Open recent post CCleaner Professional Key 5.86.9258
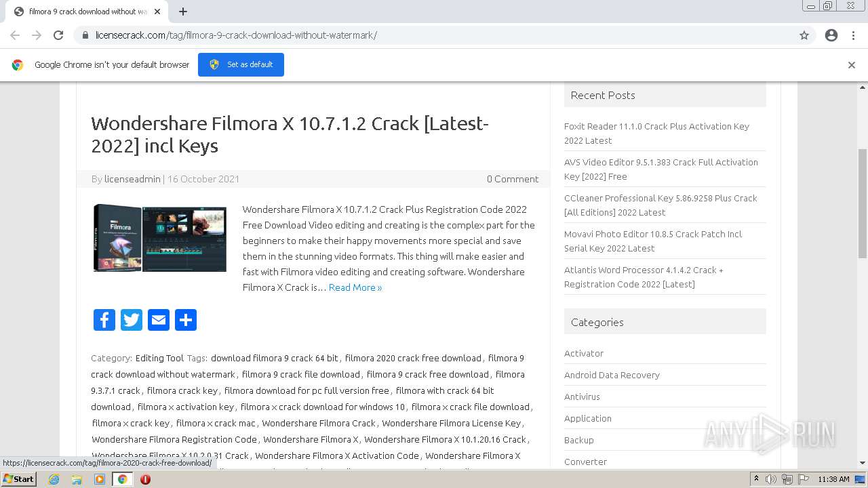 [660, 205]
